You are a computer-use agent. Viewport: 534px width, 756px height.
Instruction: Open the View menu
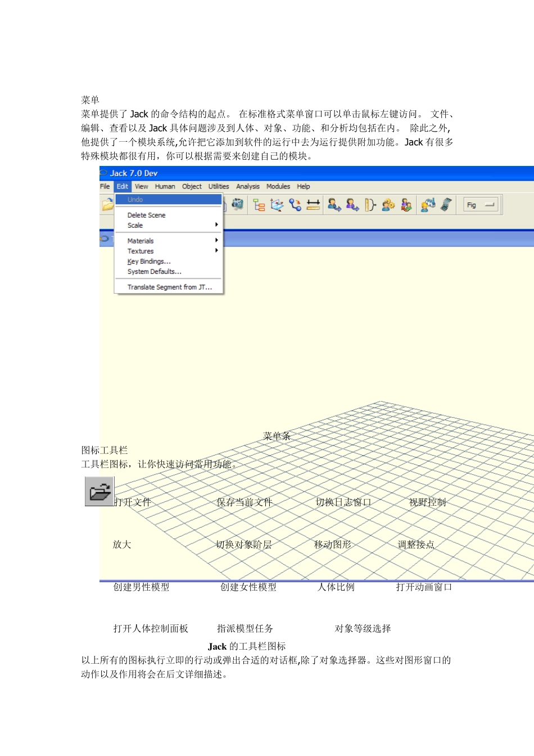pyautogui.click(x=142, y=187)
